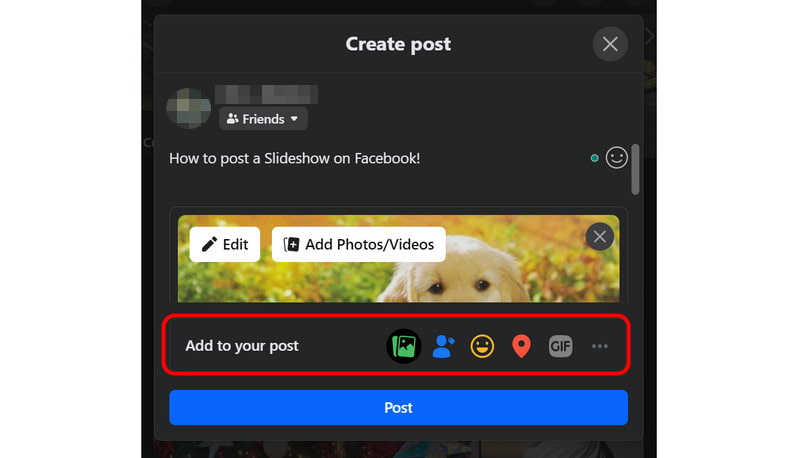Click Add Photos/Videos button

[359, 244]
